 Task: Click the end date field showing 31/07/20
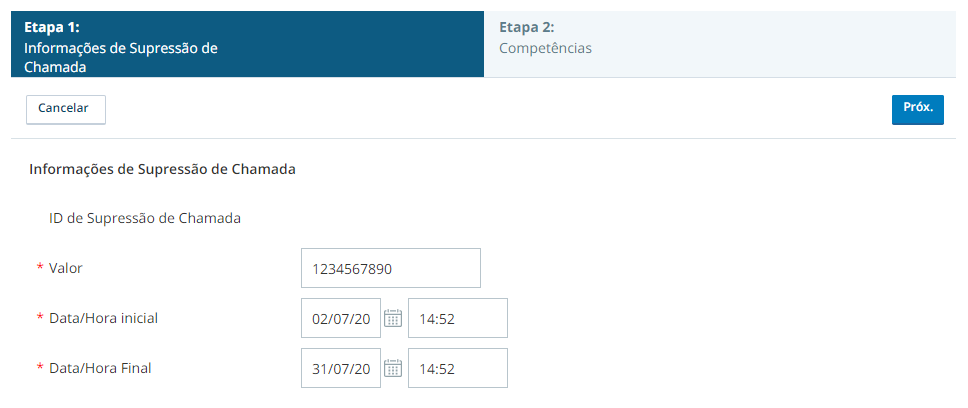click(x=341, y=368)
